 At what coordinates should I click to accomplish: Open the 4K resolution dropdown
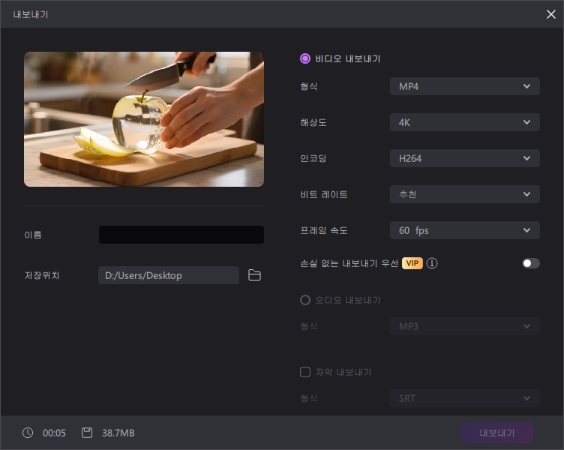coord(465,122)
